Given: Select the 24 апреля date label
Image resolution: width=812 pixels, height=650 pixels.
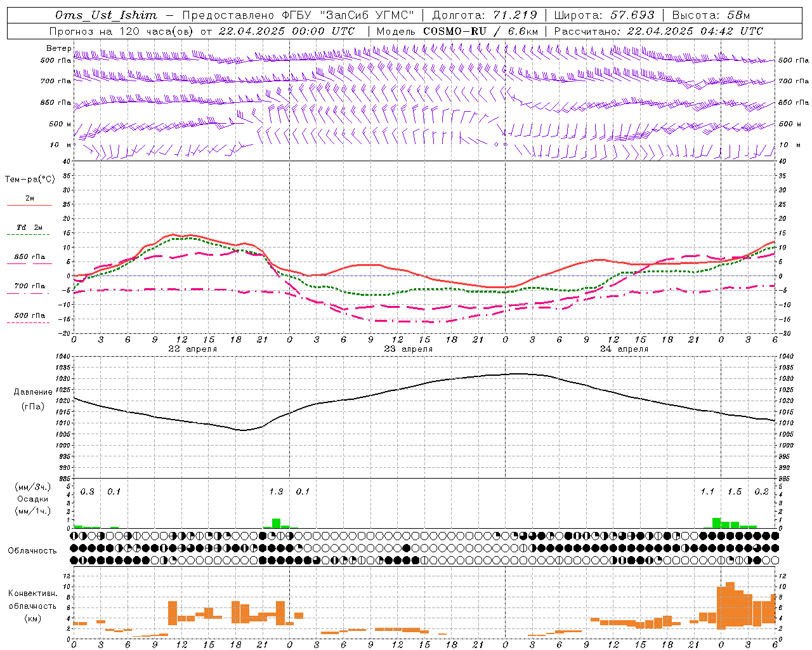Looking at the screenshot, I should (624, 349).
